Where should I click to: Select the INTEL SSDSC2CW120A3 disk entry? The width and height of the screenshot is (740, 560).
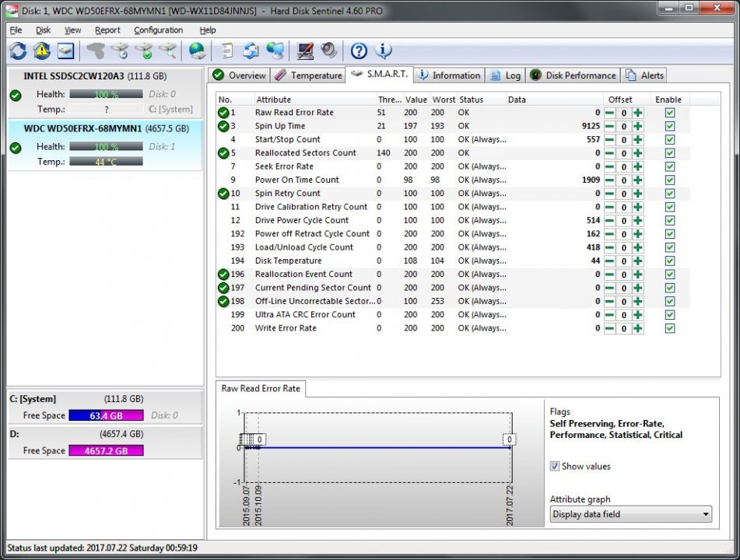point(105,93)
